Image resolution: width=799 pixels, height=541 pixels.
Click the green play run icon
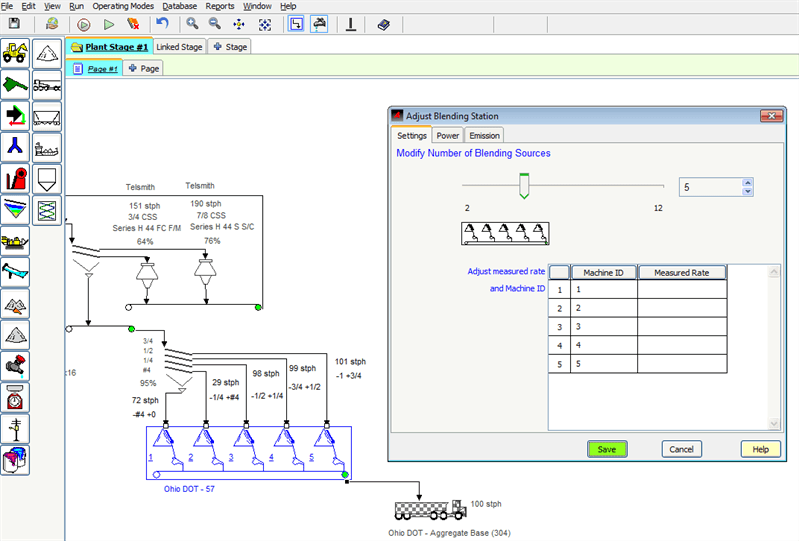pos(109,23)
